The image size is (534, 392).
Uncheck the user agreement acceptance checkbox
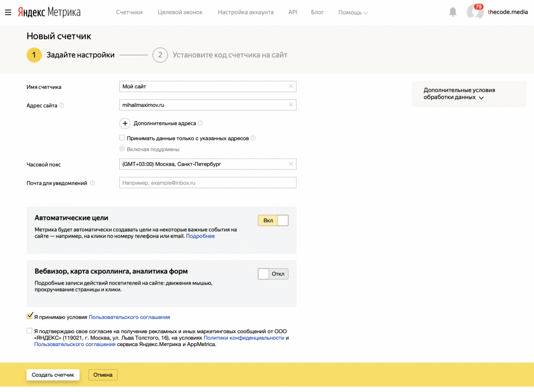click(x=30, y=316)
